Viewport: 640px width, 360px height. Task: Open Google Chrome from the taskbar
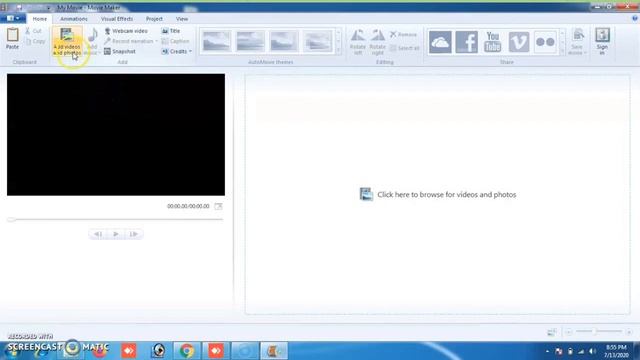tap(187, 351)
